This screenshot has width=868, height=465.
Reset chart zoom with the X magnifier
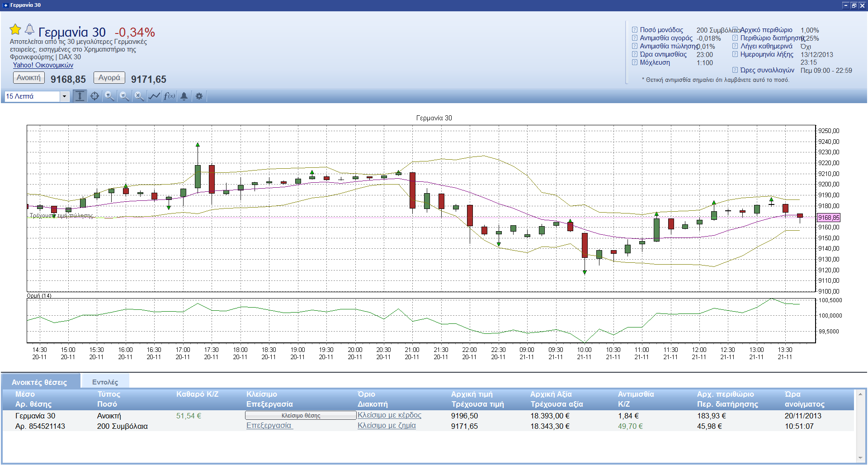click(x=139, y=96)
